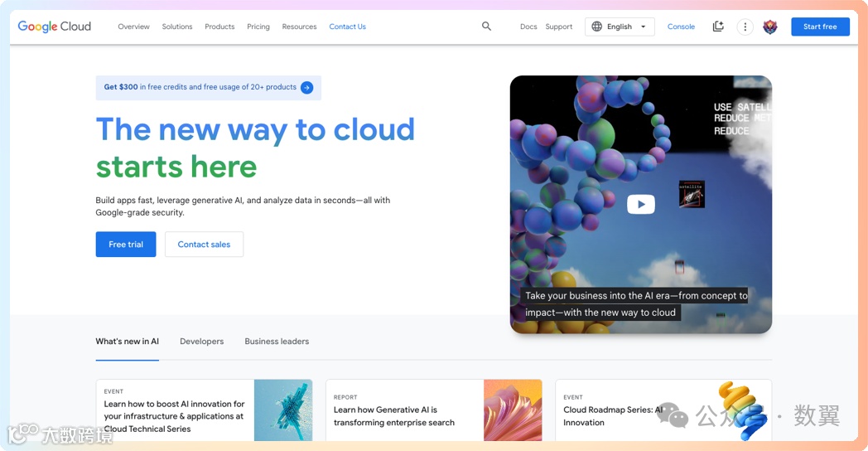Open the Products menu
The height and width of the screenshot is (451, 868).
219,27
